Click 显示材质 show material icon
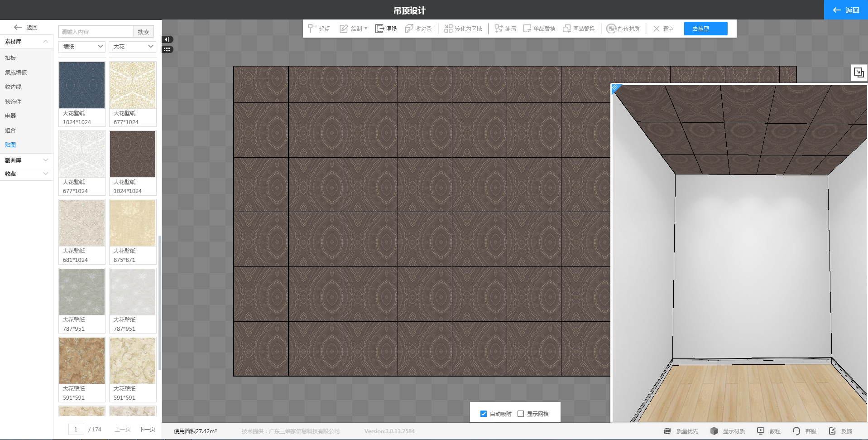Image resolution: width=868 pixels, height=440 pixels. (x=714, y=431)
